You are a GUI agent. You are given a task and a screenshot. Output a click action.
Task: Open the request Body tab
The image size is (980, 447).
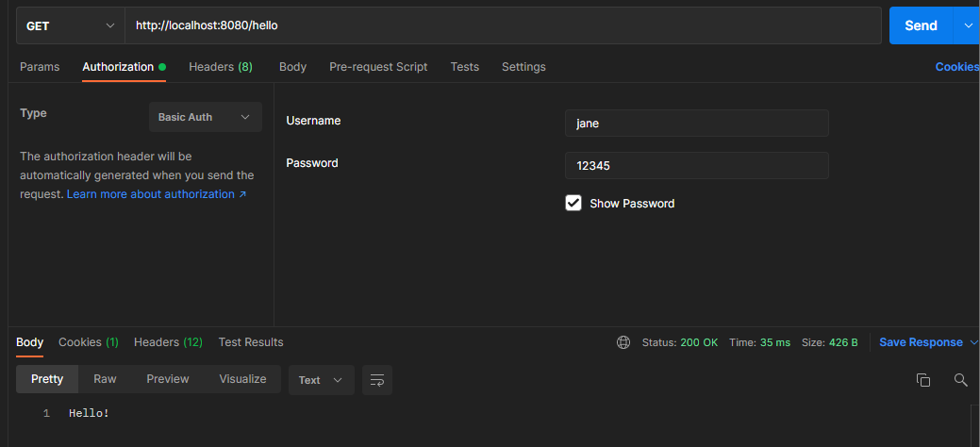click(292, 67)
